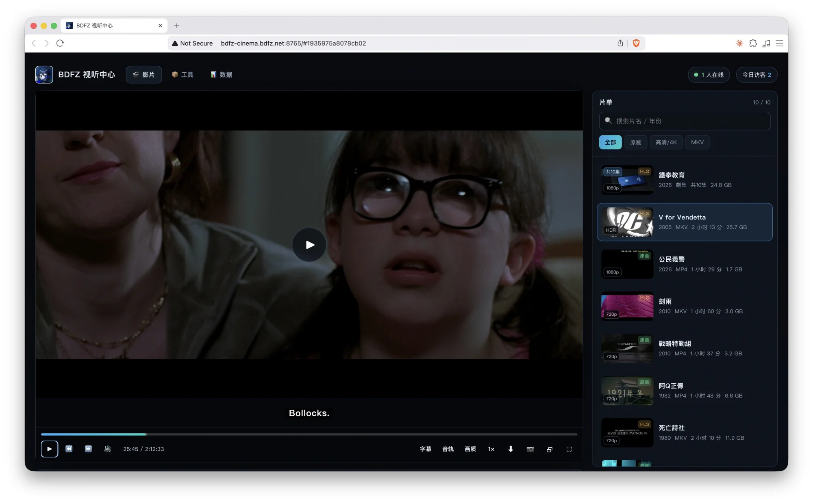Click the Brave Shields lion icon
This screenshot has height=504, width=813.
coord(636,43)
